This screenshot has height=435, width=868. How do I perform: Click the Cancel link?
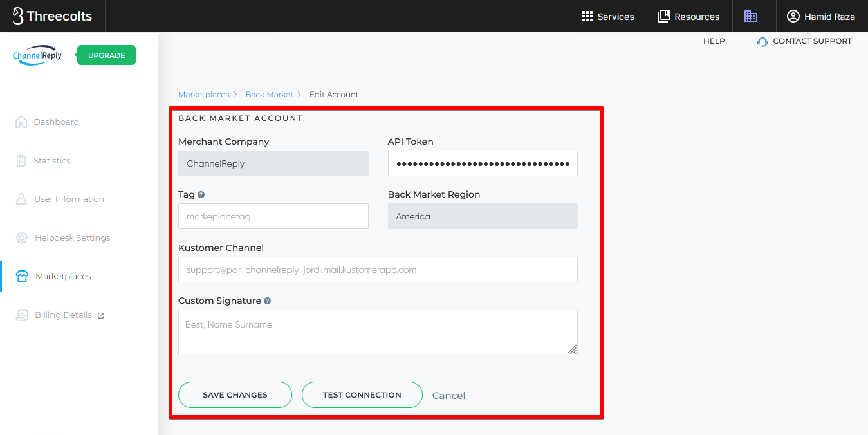click(x=448, y=395)
